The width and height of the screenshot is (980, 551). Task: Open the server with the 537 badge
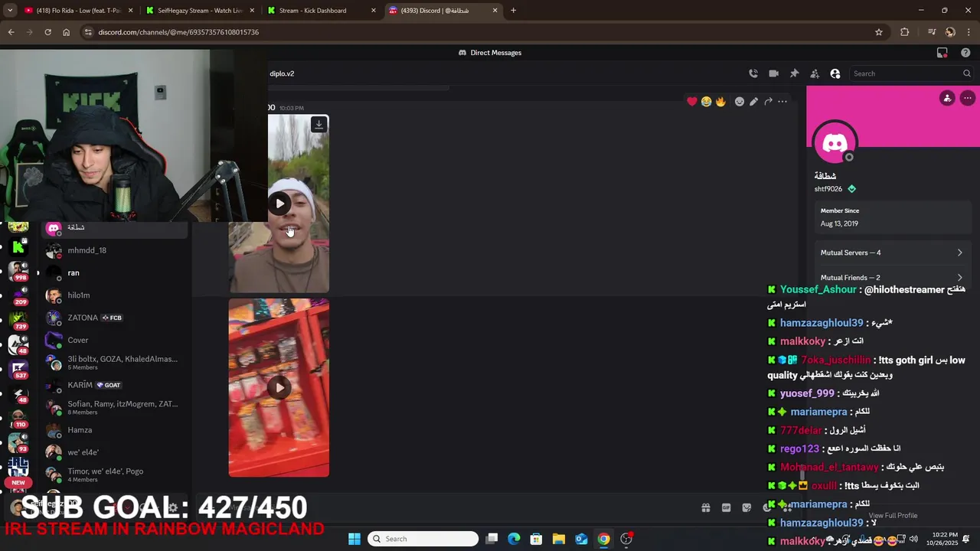(18, 369)
